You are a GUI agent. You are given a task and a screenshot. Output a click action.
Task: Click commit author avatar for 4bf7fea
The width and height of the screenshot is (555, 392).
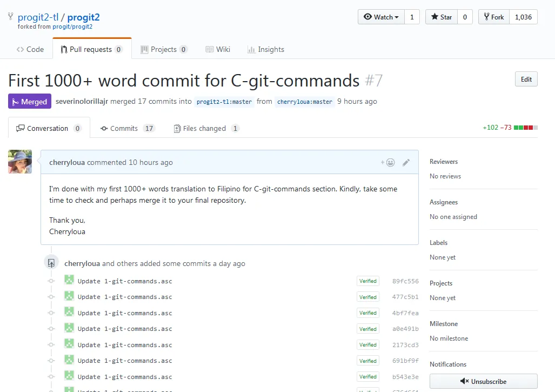[x=69, y=311]
